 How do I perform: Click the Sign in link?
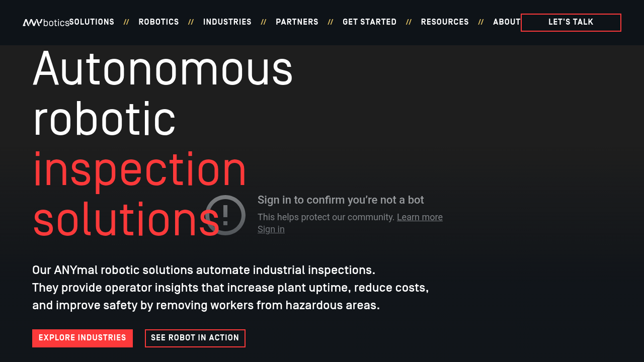(271, 229)
